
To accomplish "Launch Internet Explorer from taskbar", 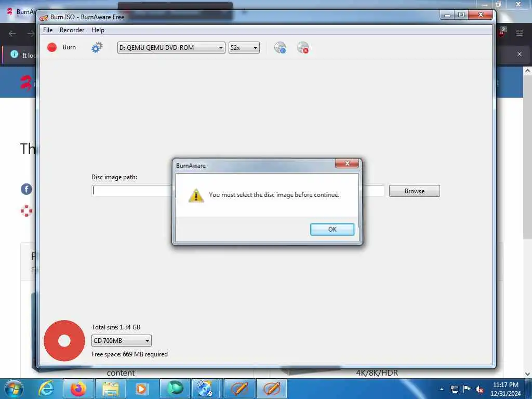I will pyautogui.click(x=46, y=389).
